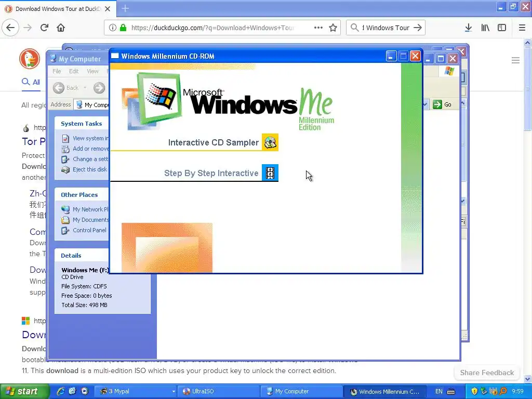Open Back history dropdown arrow in My Computer
This screenshot has height=399, width=532.
85,88
